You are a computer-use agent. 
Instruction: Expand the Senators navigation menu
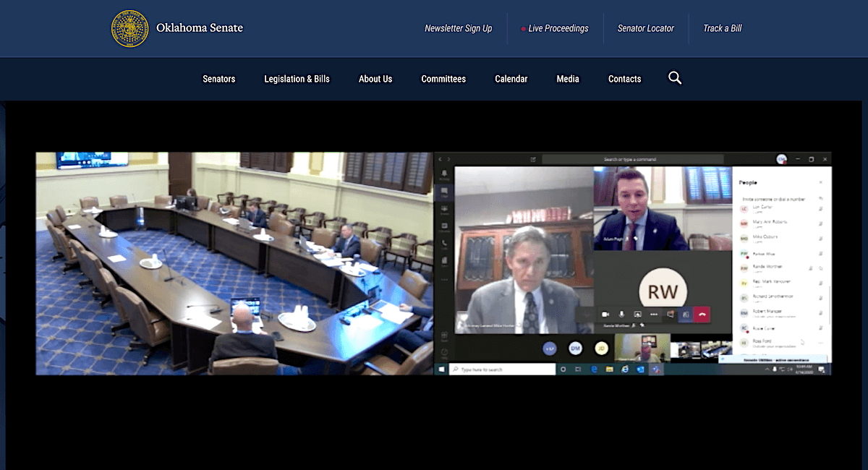pyautogui.click(x=218, y=79)
